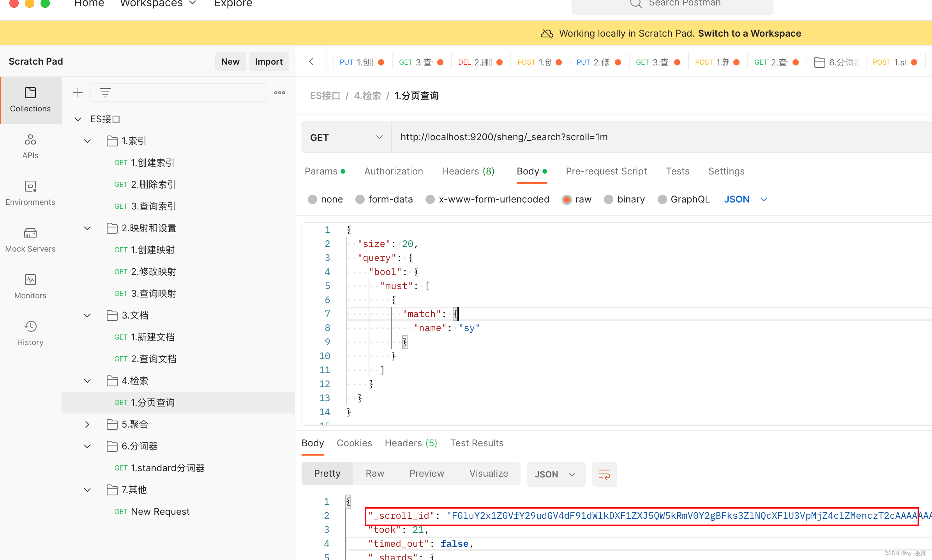
Task: Switch to the Authorization tab
Action: (x=394, y=171)
